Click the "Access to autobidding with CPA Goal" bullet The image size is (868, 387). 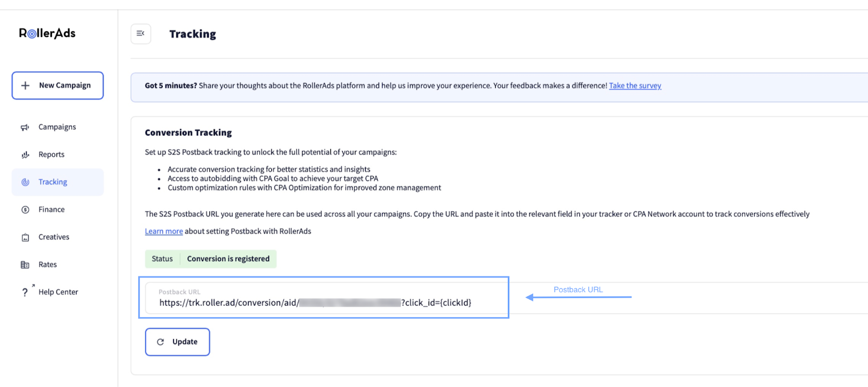273,178
